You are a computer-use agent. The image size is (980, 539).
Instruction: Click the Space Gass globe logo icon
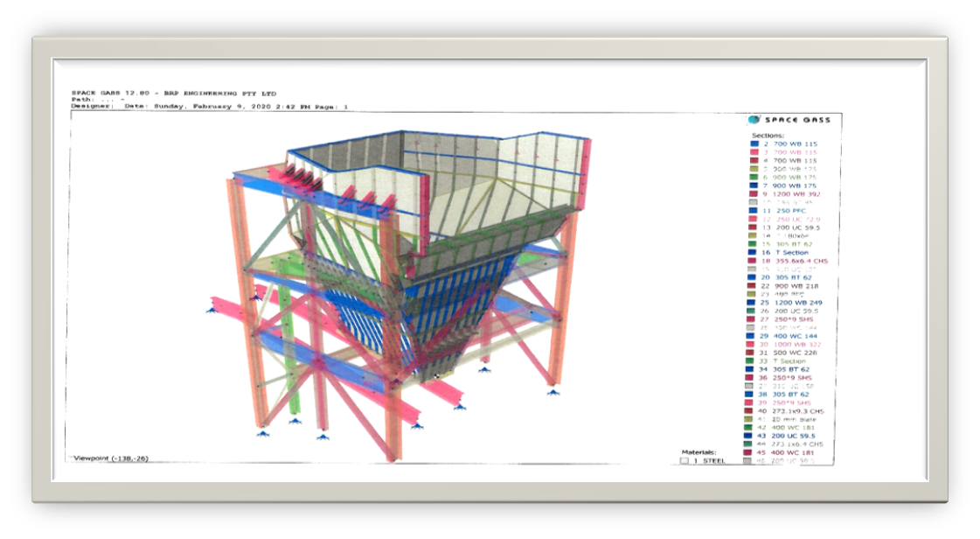coord(754,120)
